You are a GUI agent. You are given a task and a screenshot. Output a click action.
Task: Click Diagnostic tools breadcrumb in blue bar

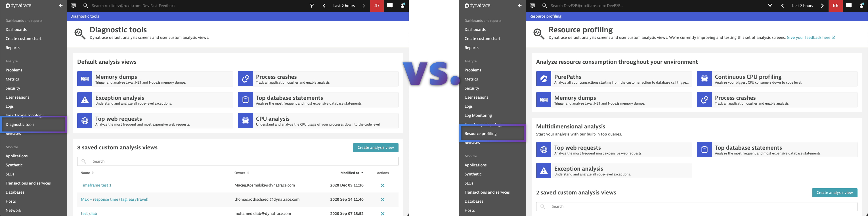(85, 16)
